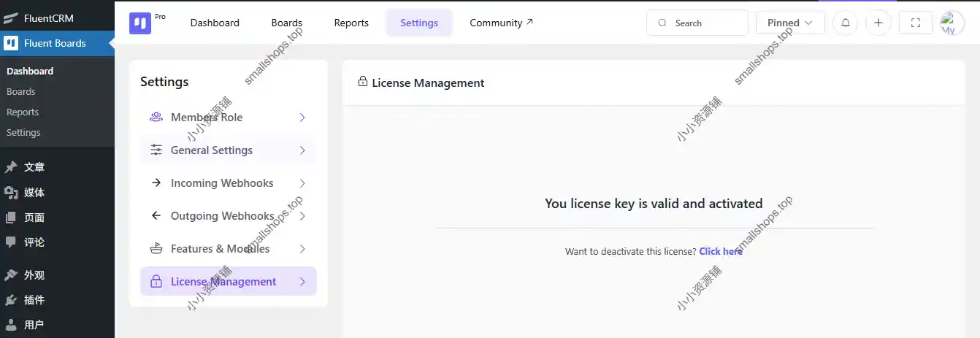Expand General Settings chevron
Screen dimensions: 980x338
[302, 150]
